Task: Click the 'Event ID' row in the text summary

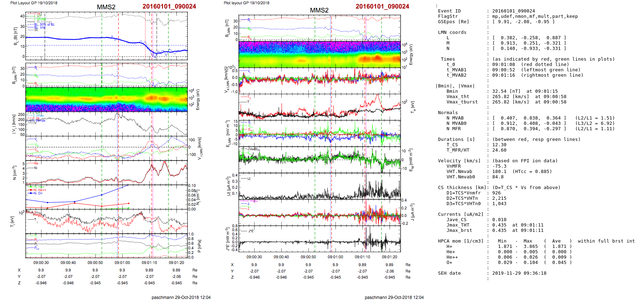Action: coord(449,11)
